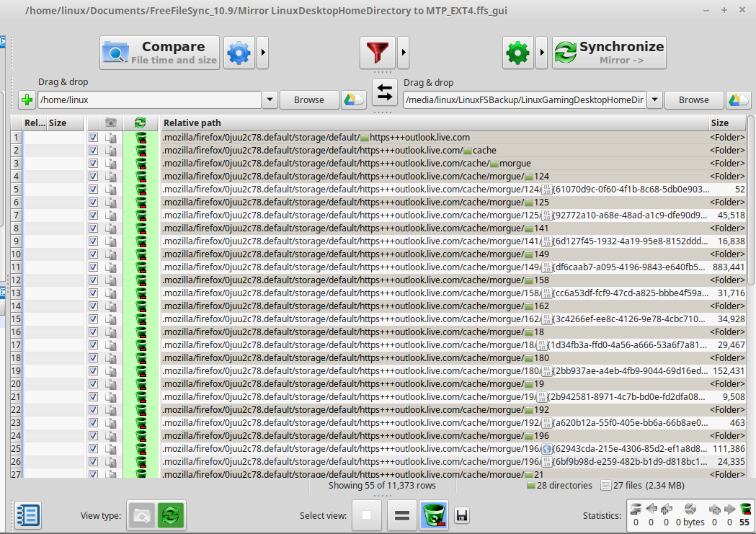
Task: Save the view settings floppy icon
Action: coord(461,516)
